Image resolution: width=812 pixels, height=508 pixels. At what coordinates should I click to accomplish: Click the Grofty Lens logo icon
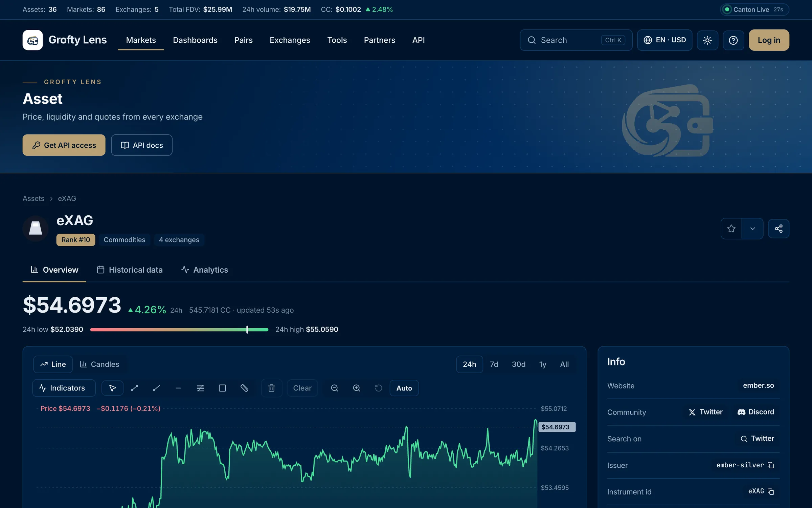pos(32,40)
